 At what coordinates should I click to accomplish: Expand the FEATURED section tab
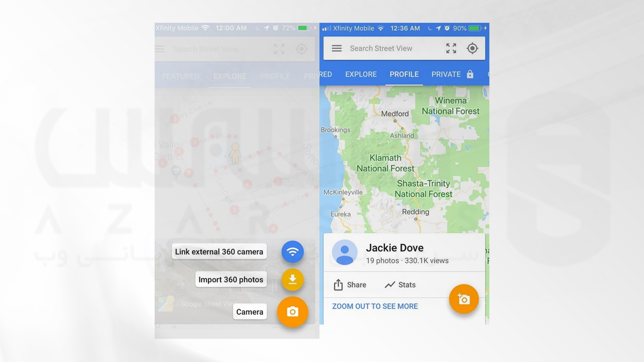[181, 75]
